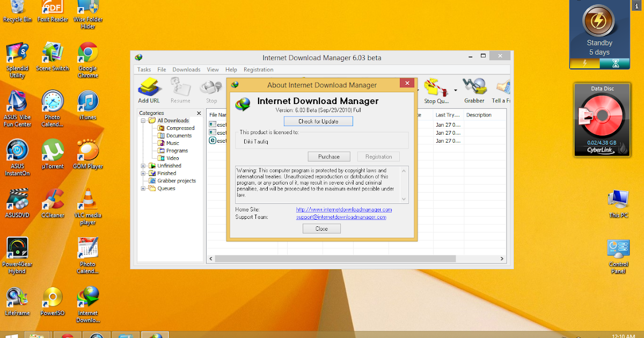Open the Foxit Reader desktop shortcut
Screen dimensions: 644x338
(53, 12)
